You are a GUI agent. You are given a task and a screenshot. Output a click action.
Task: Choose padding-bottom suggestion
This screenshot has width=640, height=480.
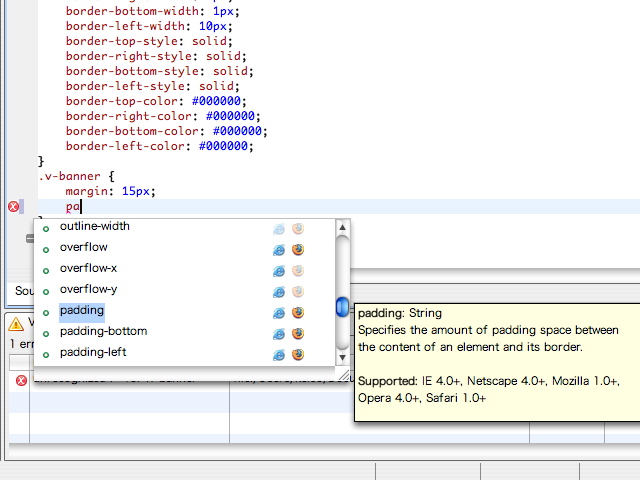tap(103, 332)
